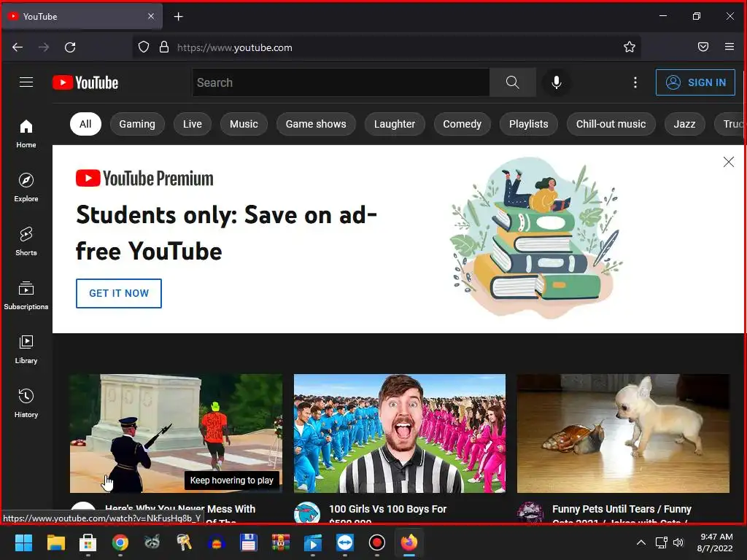Click the SIGN IN button
Image resolution: width=747 pixels, height=560 pixels.
click(695, 82)
